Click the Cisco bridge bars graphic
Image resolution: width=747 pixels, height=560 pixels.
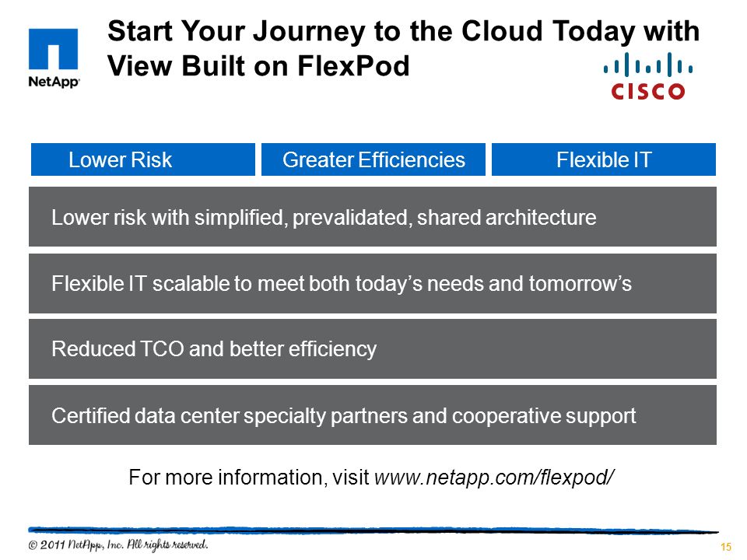tap(648, 65)
